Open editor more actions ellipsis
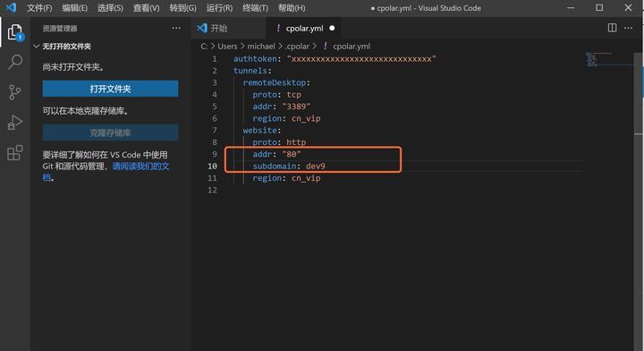 pyautogui.click(x=629, y=28)
